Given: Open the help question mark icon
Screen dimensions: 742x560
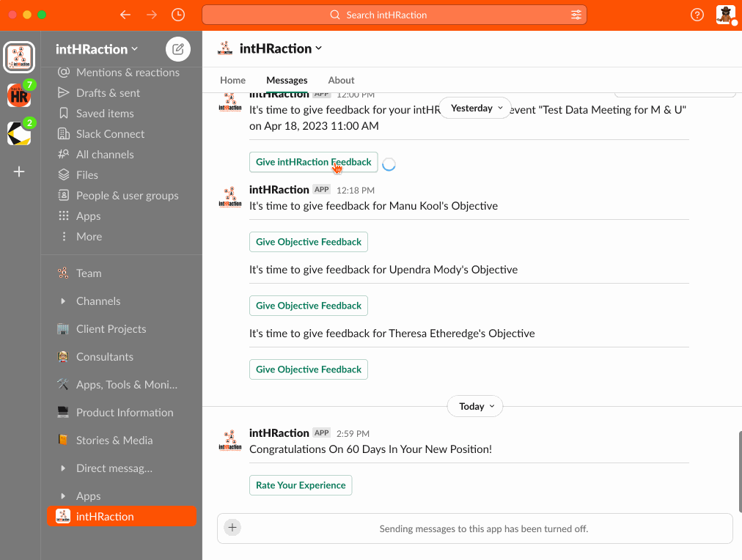Looking at the screenshot, I should click(x=697, y=15).
